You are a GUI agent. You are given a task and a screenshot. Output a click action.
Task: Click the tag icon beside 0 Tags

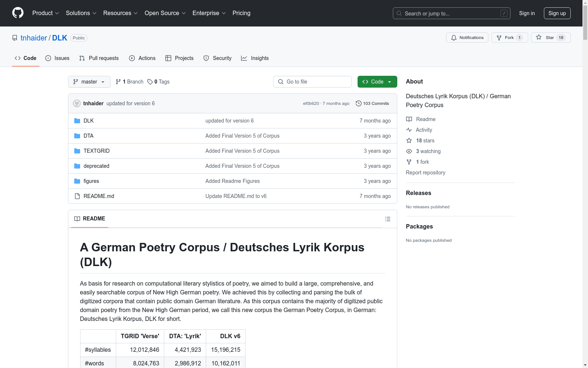coord(150,82)
